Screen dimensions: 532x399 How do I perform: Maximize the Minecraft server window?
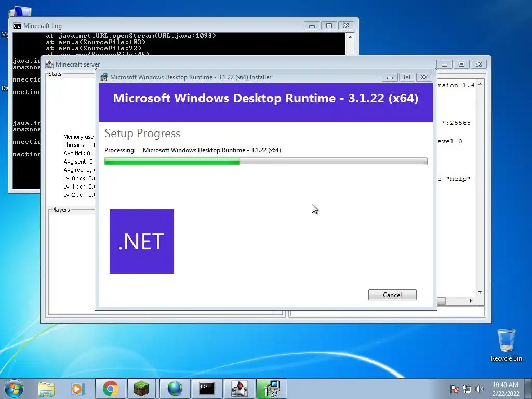pos(461,64)
